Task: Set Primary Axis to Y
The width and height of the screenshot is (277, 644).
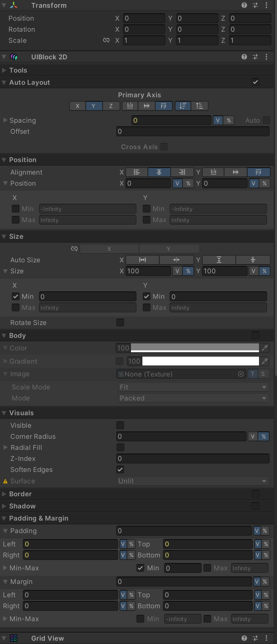Action: click(x=93, y=106)
